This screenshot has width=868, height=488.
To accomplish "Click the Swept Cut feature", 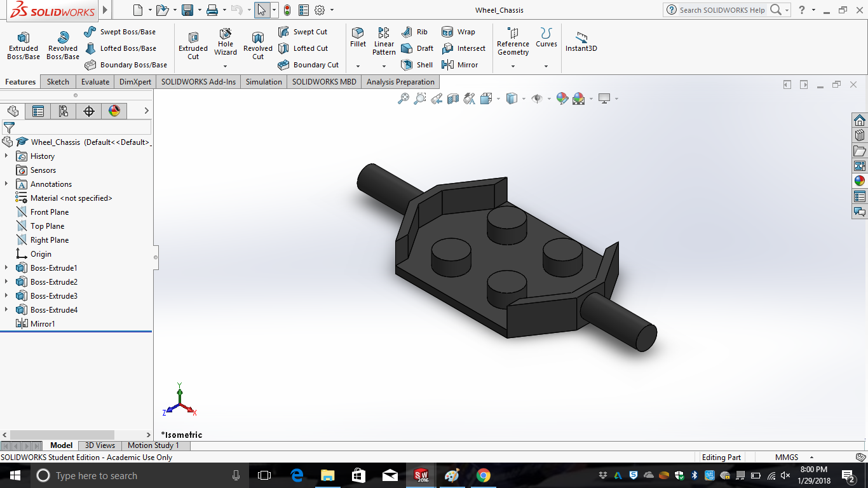I will 302,32.
